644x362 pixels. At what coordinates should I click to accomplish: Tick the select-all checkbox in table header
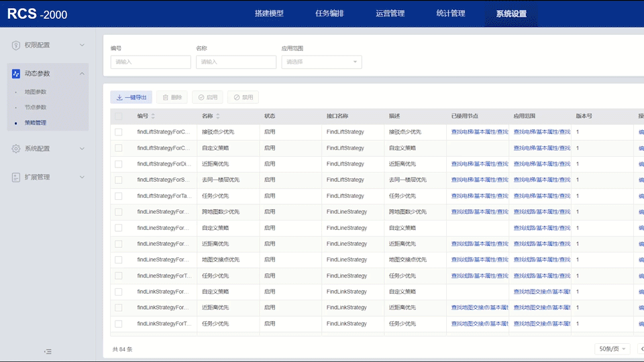click(x=119, y=116)
